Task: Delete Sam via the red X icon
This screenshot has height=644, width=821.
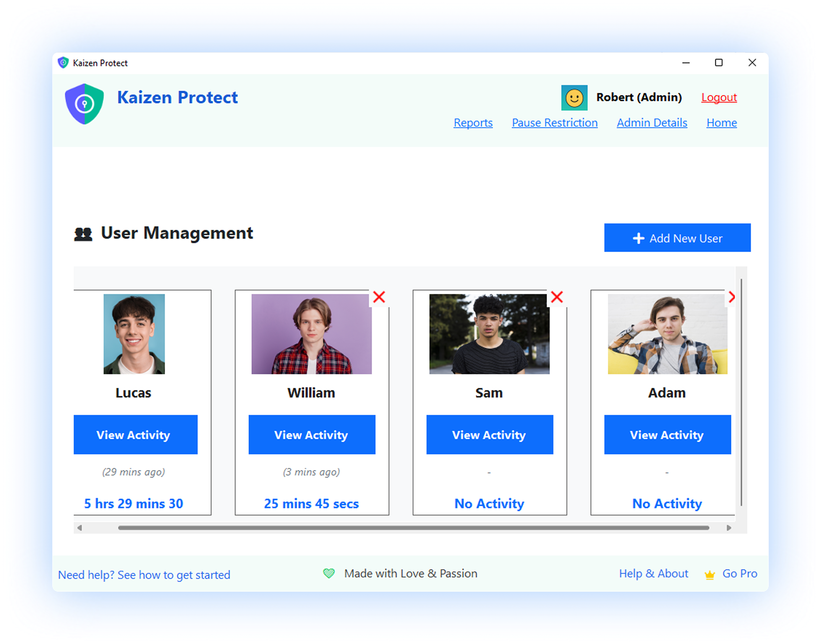Action: pyautogui.click(x=557, y=297)
